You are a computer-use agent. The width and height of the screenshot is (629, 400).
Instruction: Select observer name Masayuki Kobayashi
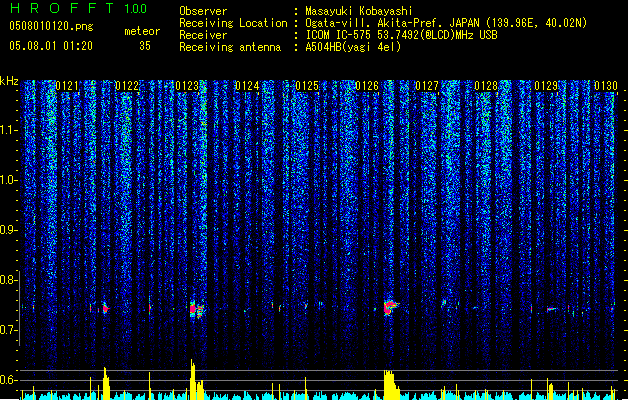coord(359,11)
